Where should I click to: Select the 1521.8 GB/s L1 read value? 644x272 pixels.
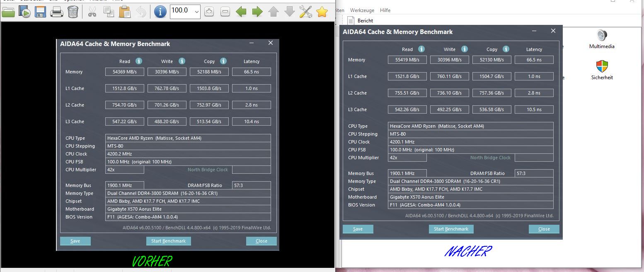(407, 76)
